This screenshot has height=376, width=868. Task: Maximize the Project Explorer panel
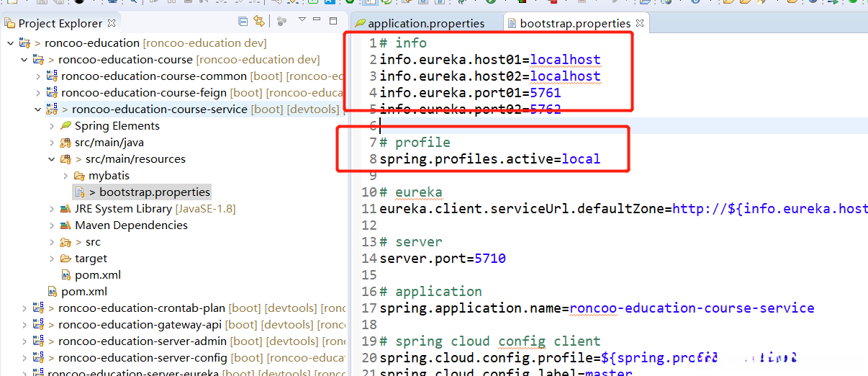pyautogui.click(x=333, y=20)
